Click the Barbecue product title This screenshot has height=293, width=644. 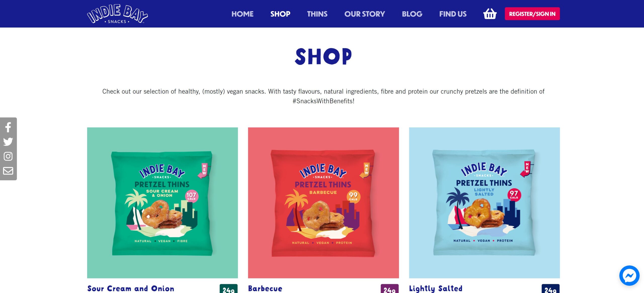tap(265, 288)
